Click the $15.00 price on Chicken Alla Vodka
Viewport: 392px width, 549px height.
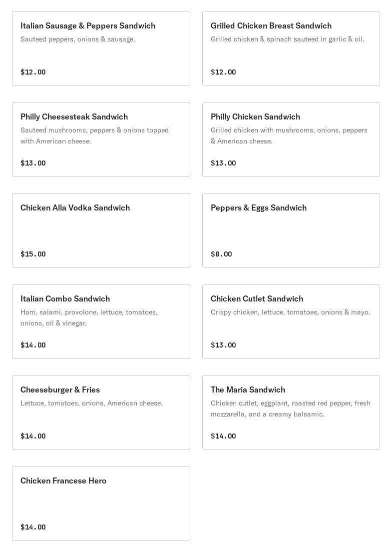pos(33,254)
